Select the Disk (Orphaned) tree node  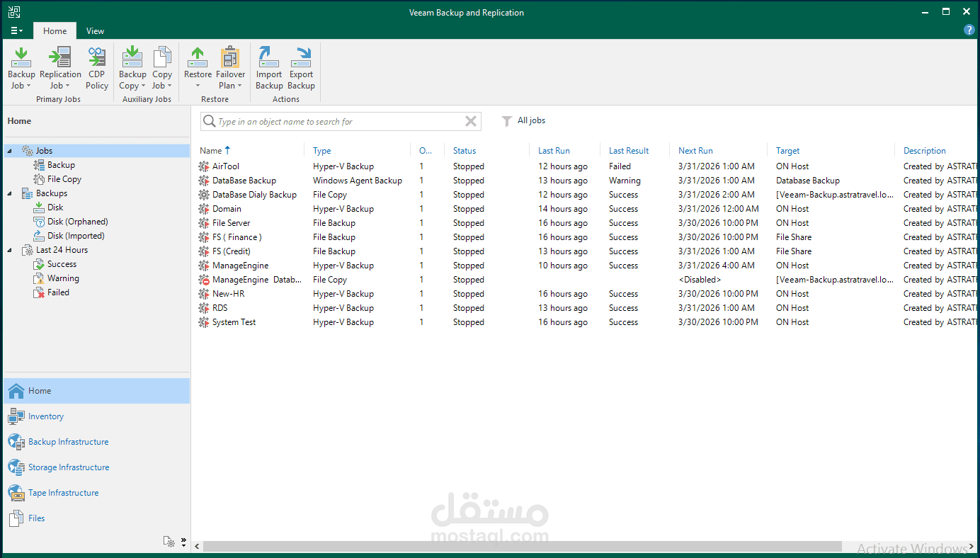click(71, 222)
